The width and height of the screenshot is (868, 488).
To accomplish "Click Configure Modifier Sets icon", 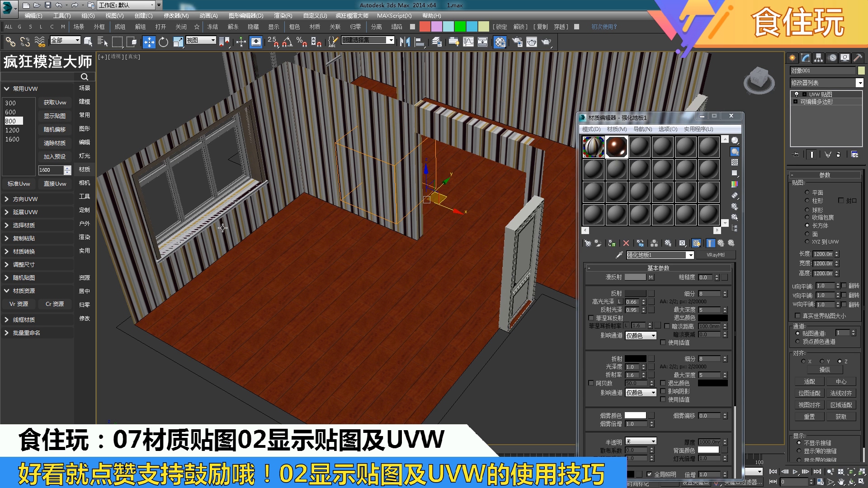I will [x=854, y=155].
